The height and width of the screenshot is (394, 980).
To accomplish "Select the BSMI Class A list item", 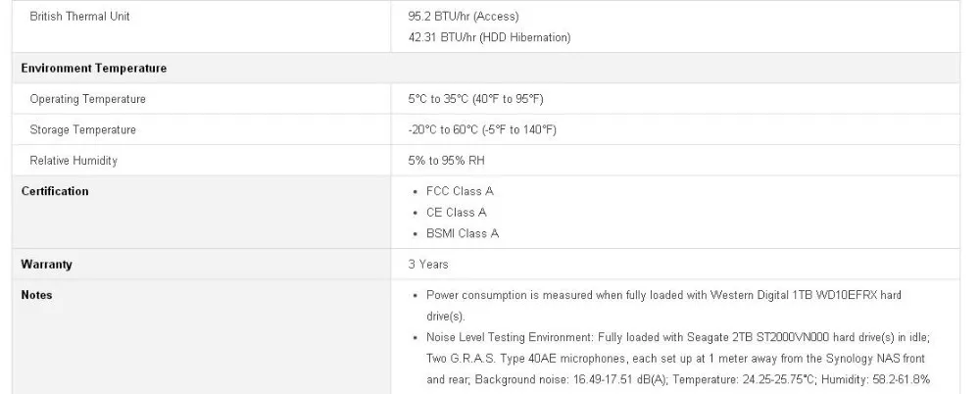I will click(x=463, y=233).
